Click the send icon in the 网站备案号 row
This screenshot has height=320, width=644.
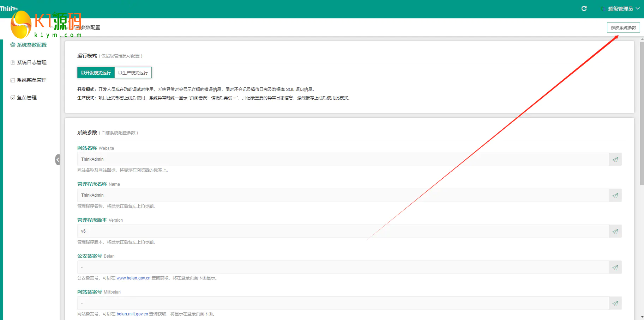tap(615, 303)
